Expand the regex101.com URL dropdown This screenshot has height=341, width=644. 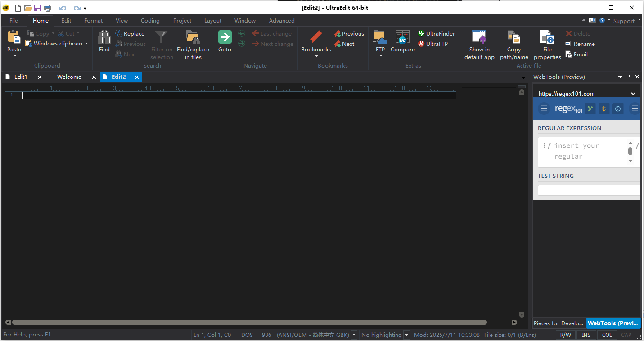pos(633,94)
